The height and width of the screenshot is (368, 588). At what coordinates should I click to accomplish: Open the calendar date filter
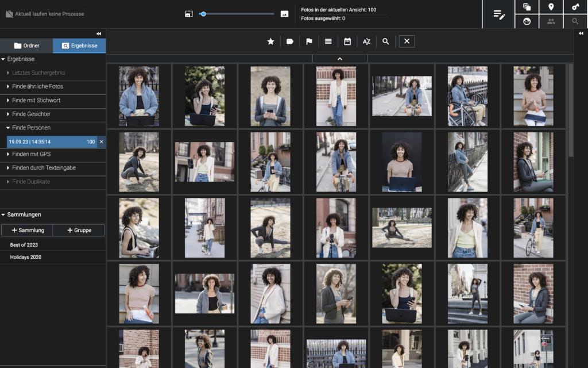pyautogui.click(x=347, y=41)
